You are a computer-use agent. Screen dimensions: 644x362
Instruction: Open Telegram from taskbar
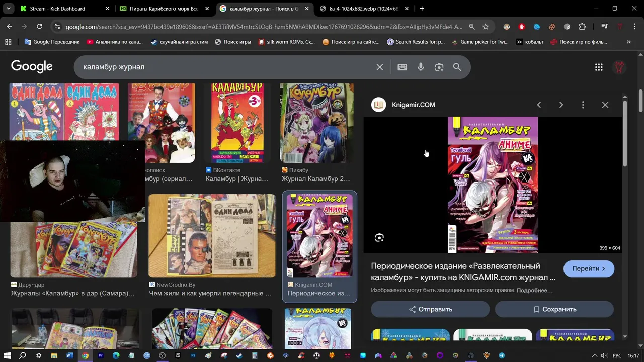(502, 355)
